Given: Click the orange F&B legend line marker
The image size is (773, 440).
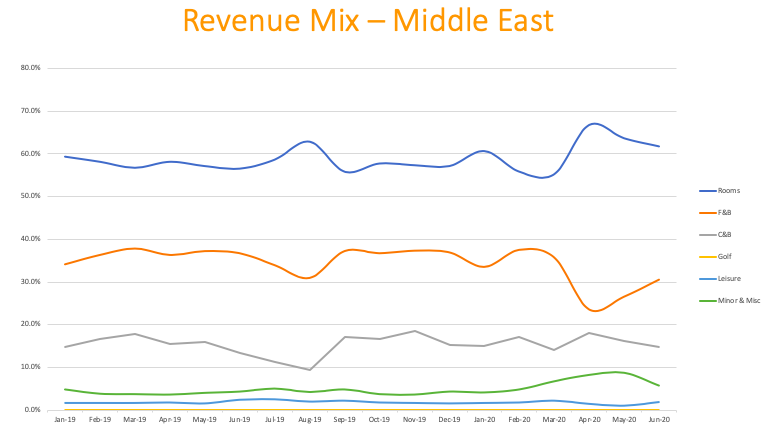Looking at the screenshot, I should click(x=707, y=213).
